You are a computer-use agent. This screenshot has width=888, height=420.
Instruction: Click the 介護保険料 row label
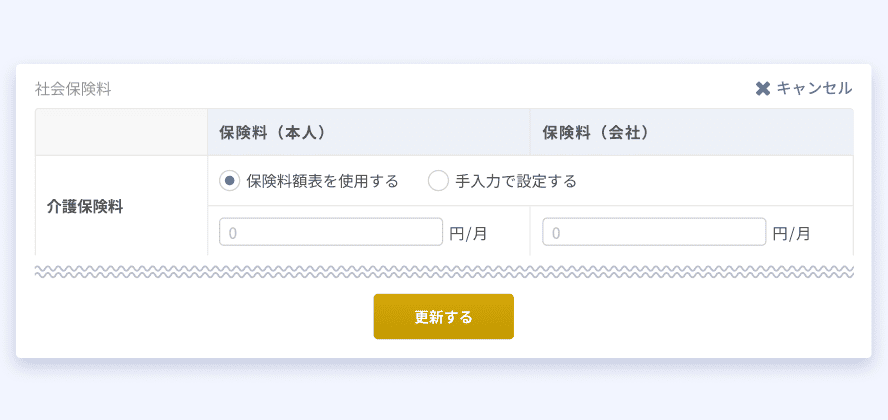click(85, 207)
